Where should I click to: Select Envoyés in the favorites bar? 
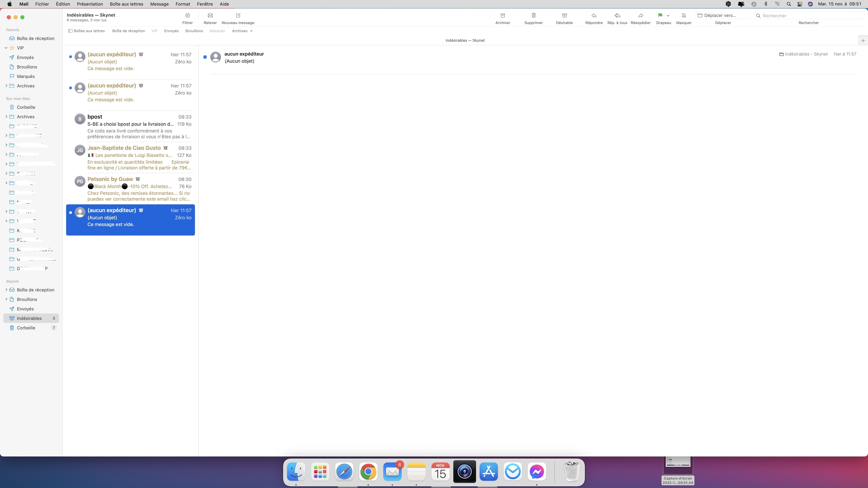click(171, 31)
